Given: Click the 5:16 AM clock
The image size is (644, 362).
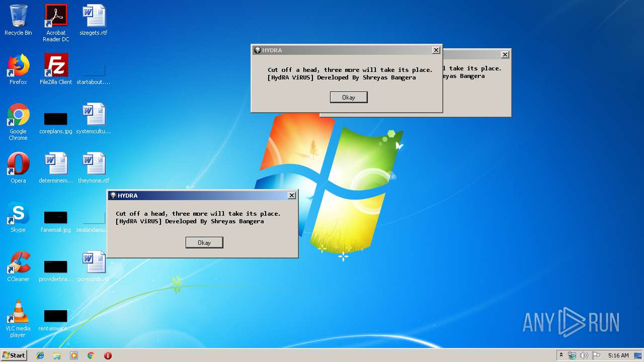Looking at the screenshot, I should (x=618, y=355).
